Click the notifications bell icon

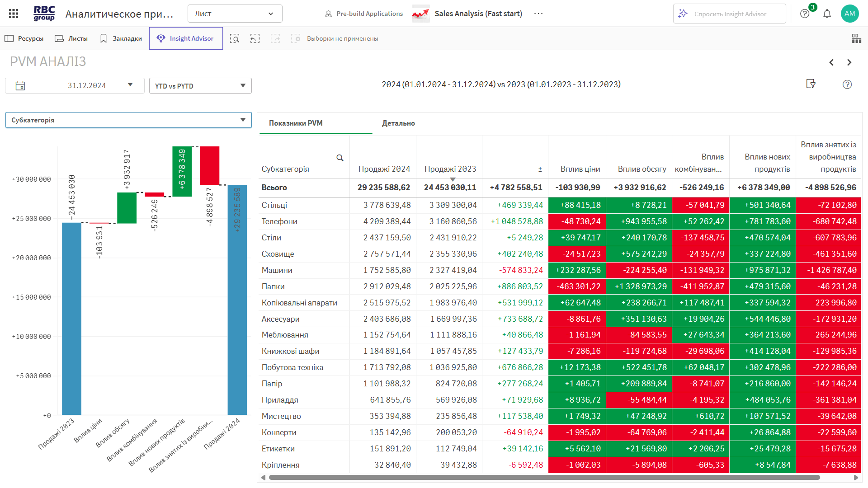pyautogui.click(x=827, y=14)
